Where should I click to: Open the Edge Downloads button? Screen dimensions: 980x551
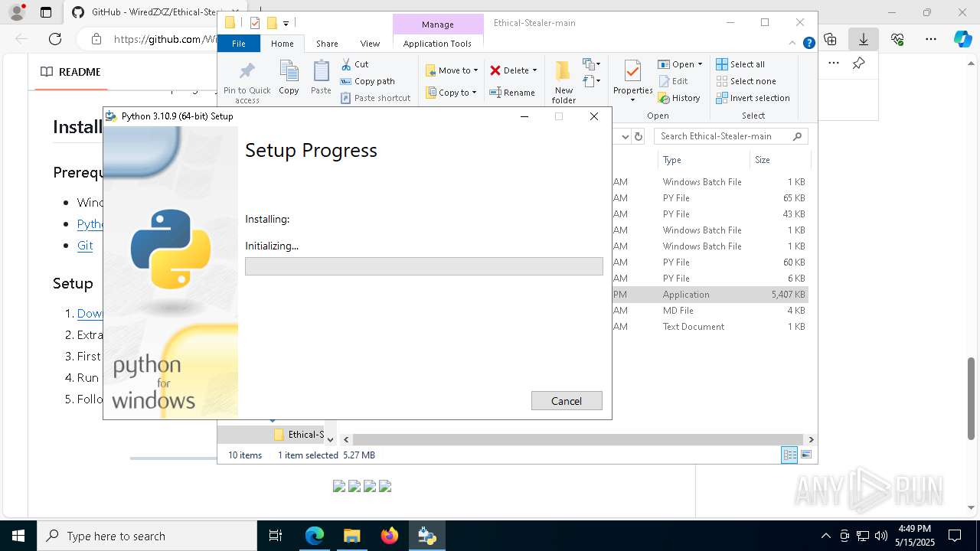click(x=863, y=39)
